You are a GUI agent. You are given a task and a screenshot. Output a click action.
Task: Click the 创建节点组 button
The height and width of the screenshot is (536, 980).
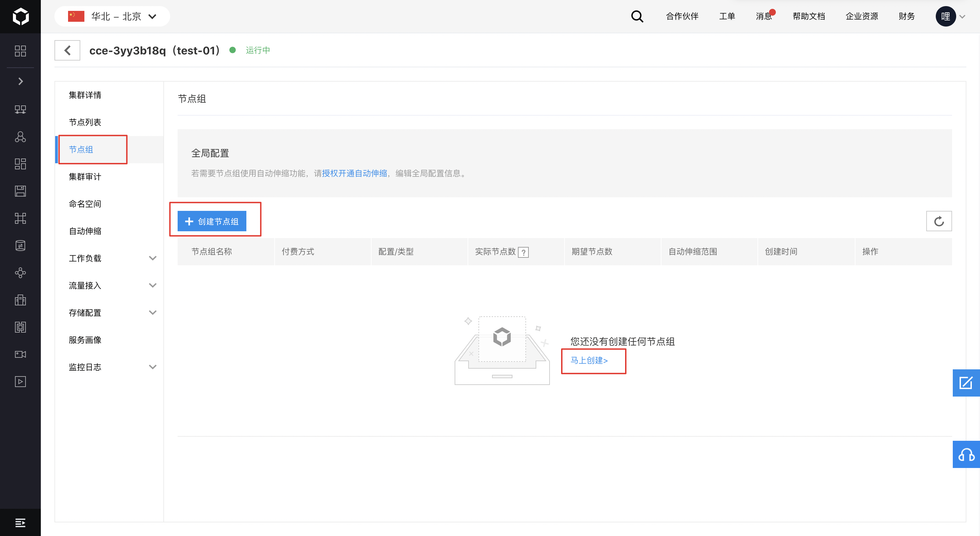[x=212, y=221]
